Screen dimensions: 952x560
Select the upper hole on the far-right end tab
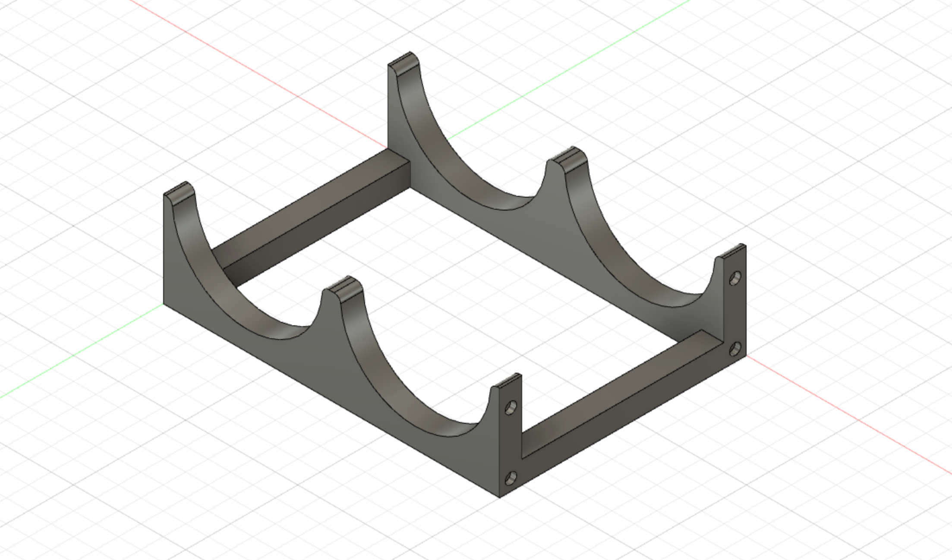click(x=735, y=278)
